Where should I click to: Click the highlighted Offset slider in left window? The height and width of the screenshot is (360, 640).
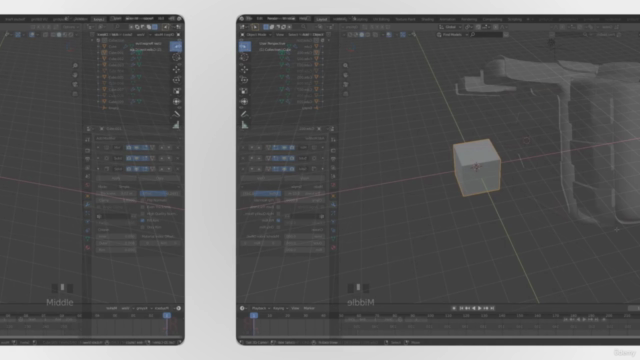point(159,193)
